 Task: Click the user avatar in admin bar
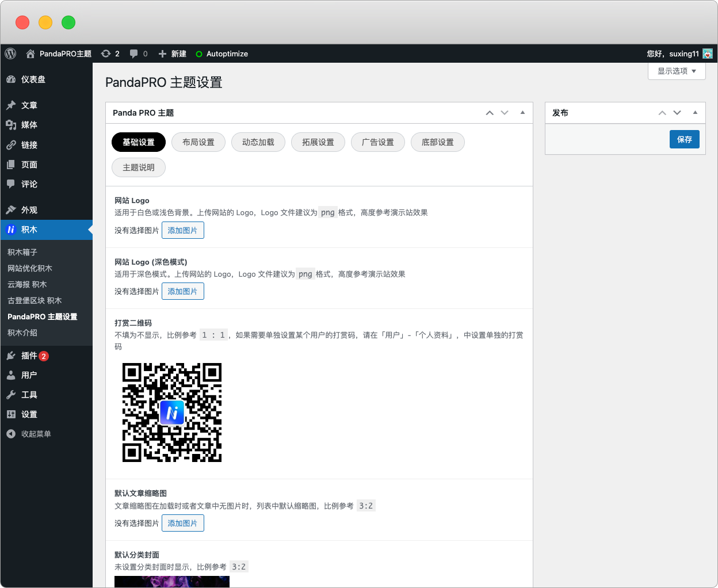(x=708, y=54)
